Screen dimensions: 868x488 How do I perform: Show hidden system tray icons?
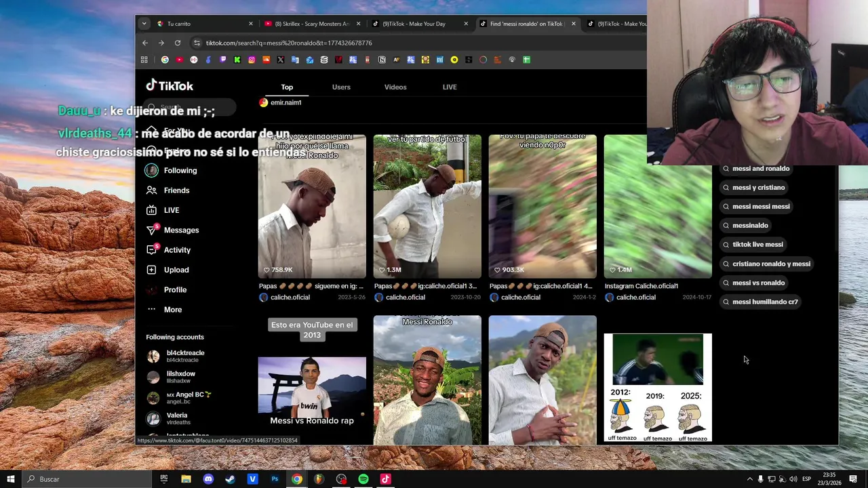point(749,479)
